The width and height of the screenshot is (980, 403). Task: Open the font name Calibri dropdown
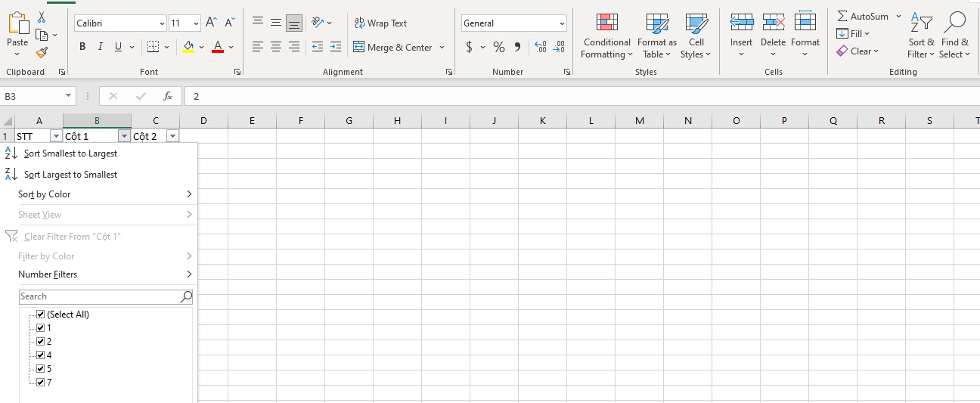(161, 23)
